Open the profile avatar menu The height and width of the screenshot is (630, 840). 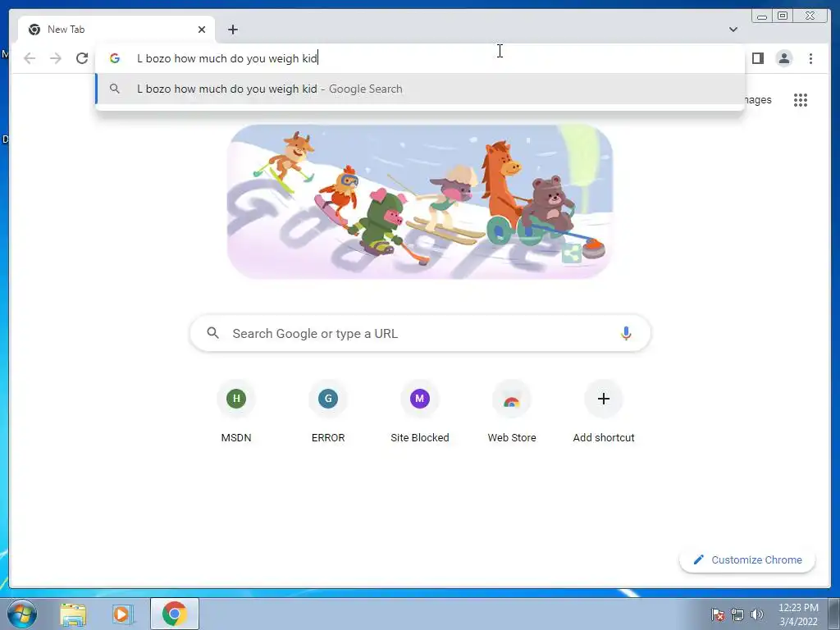[x=783, y=58]
